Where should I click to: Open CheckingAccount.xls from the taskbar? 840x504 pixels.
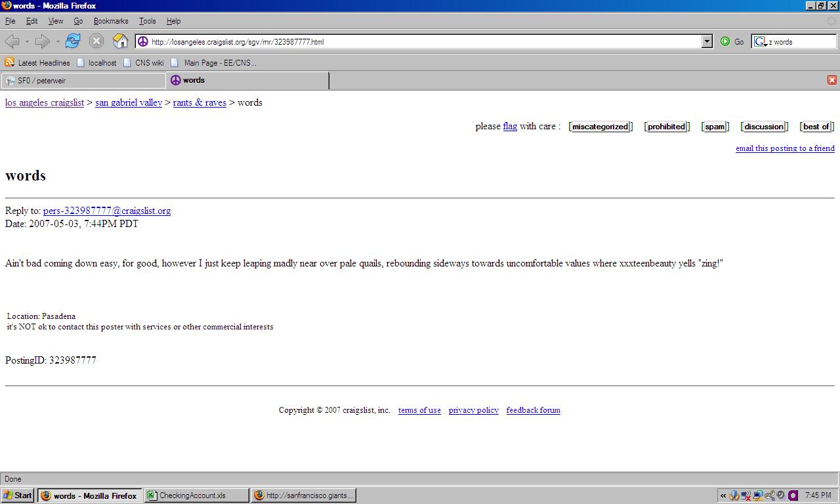point(196,495)
